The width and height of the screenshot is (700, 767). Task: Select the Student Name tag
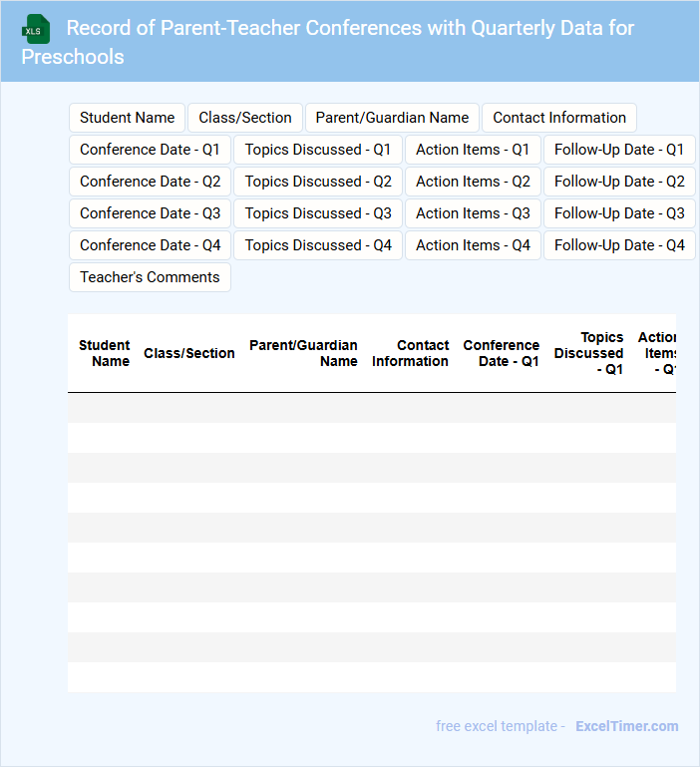(127, 118)
